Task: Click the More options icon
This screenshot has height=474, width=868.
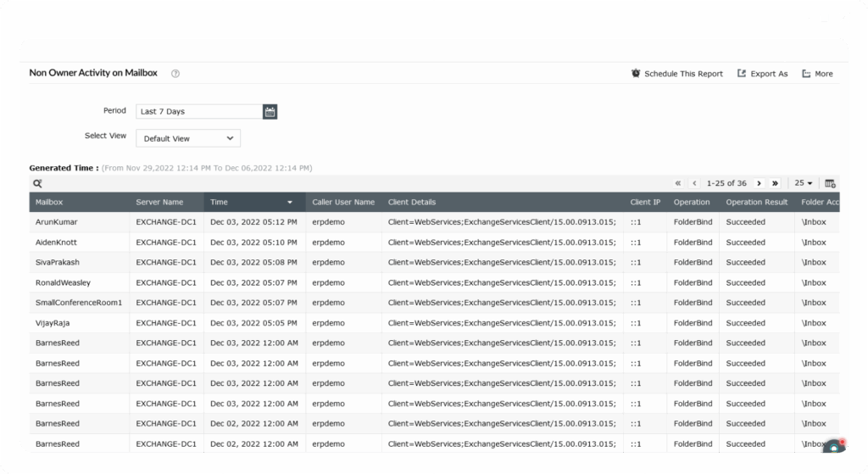Action: [x=806, y=74]
